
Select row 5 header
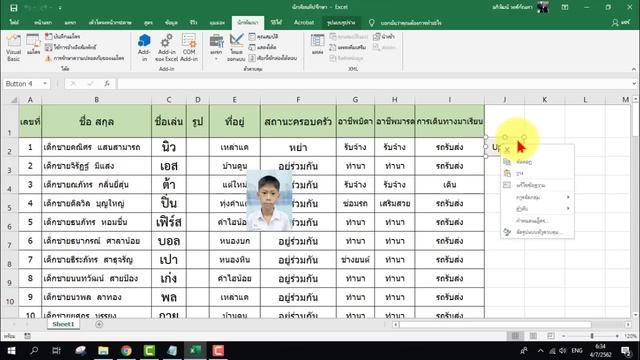pos(9,203)
